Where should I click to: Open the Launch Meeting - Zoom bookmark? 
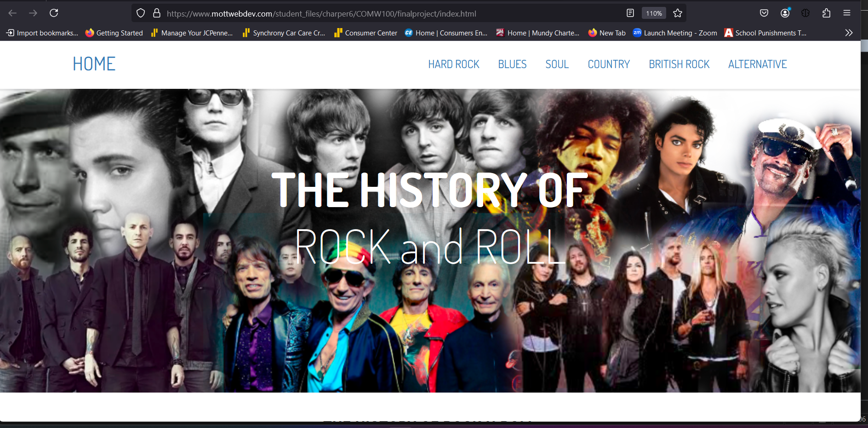[x=675, y=33]
